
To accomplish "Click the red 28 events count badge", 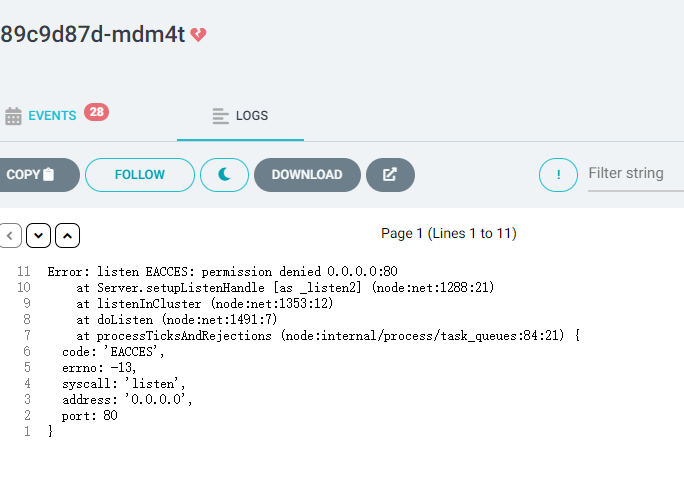I will tap(96, 112).
